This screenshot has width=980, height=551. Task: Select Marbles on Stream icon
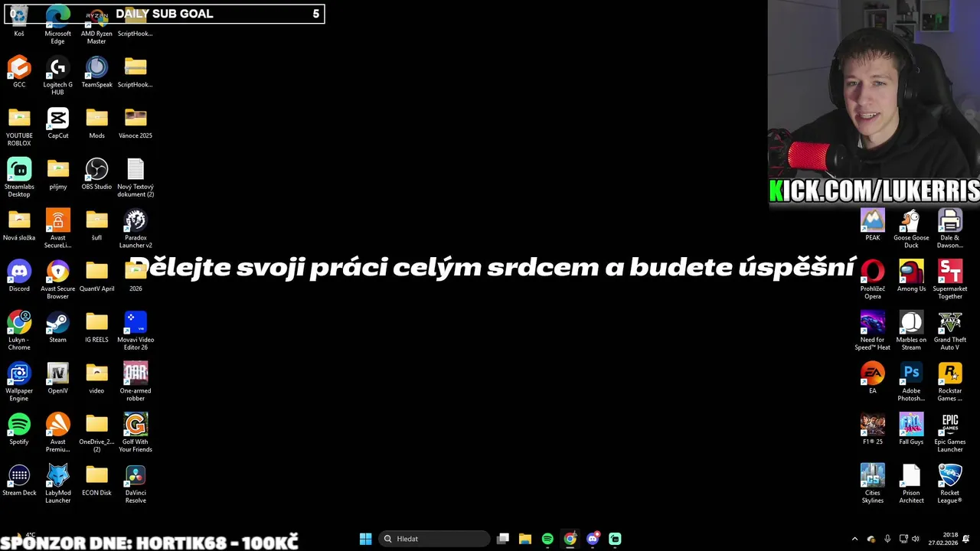[911, 331]
